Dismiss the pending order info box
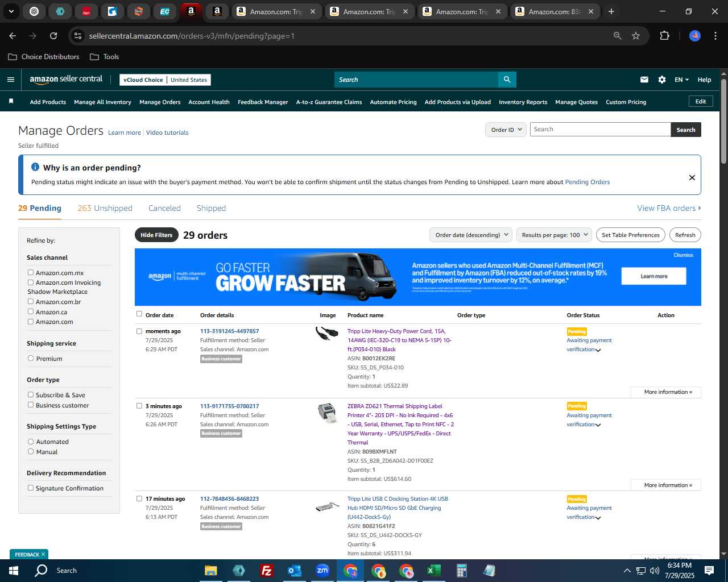The image size is (728, 582). [692, 177]
